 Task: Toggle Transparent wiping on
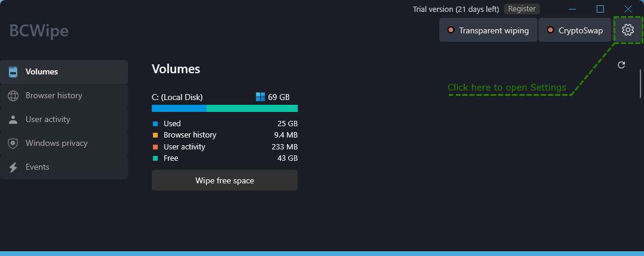[488, 30]
